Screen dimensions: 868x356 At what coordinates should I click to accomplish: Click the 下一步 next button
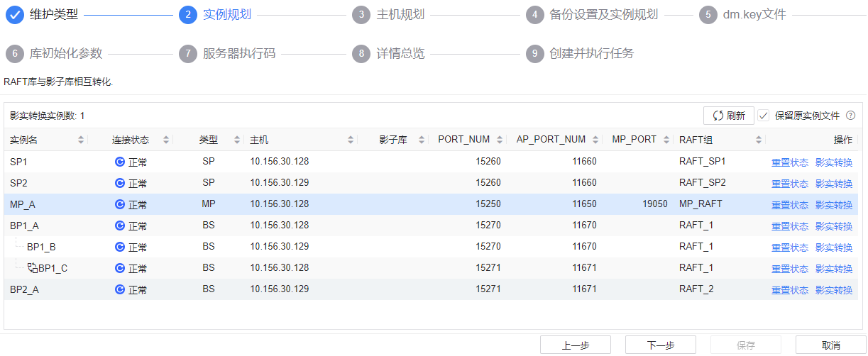point(661,345)
